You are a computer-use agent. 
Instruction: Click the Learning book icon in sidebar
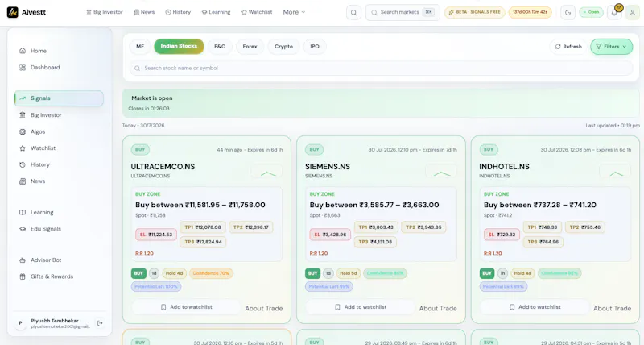pos(23,212)
